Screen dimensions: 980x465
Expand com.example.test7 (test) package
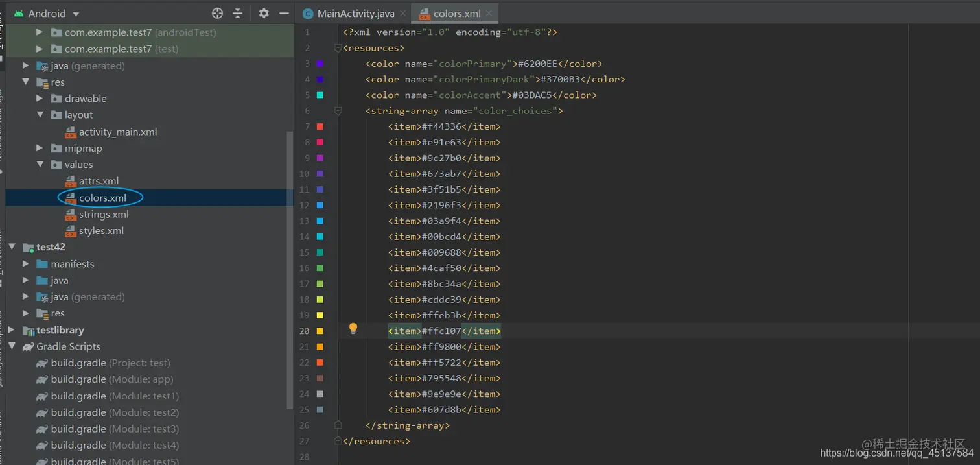coord(40,49)
